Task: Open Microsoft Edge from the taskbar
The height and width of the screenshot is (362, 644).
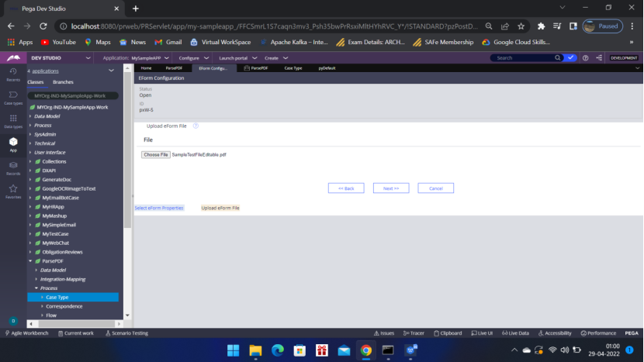Action: [278, 350]
